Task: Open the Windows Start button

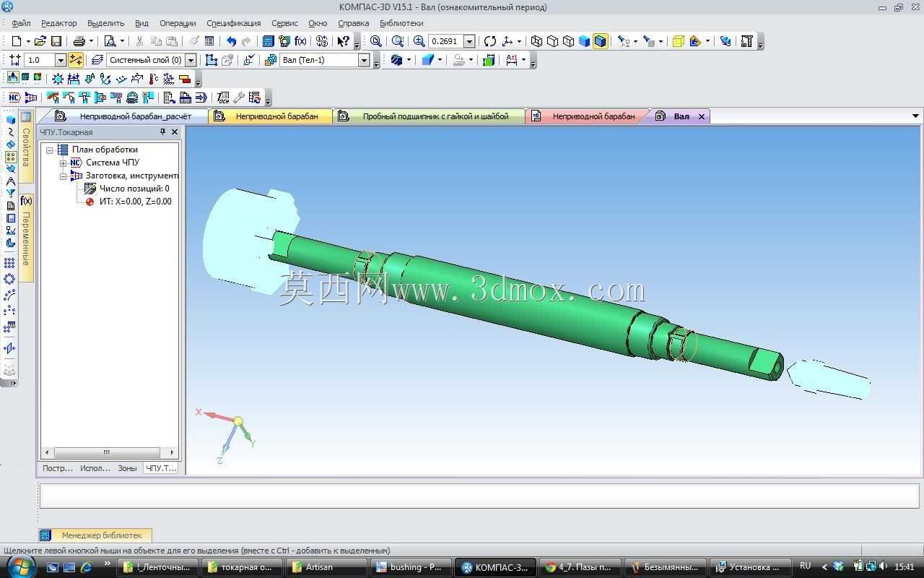Action: [19, 566]
